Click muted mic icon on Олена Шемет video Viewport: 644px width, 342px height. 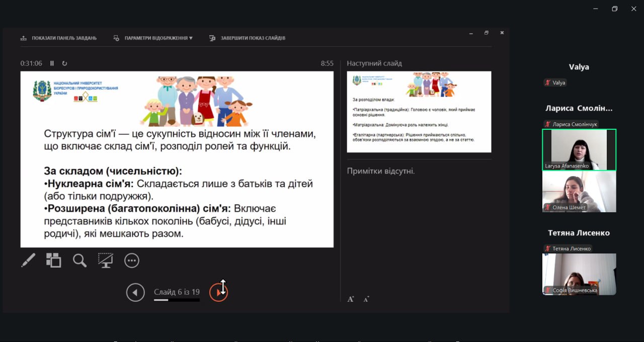pyautogui.click(x=548, y=207)
